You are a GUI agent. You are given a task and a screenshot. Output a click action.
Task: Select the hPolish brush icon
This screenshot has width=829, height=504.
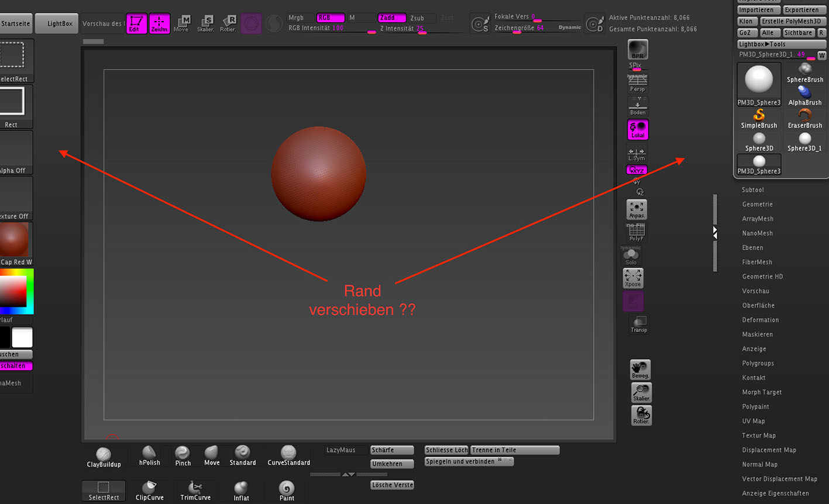tap(149, 455)
